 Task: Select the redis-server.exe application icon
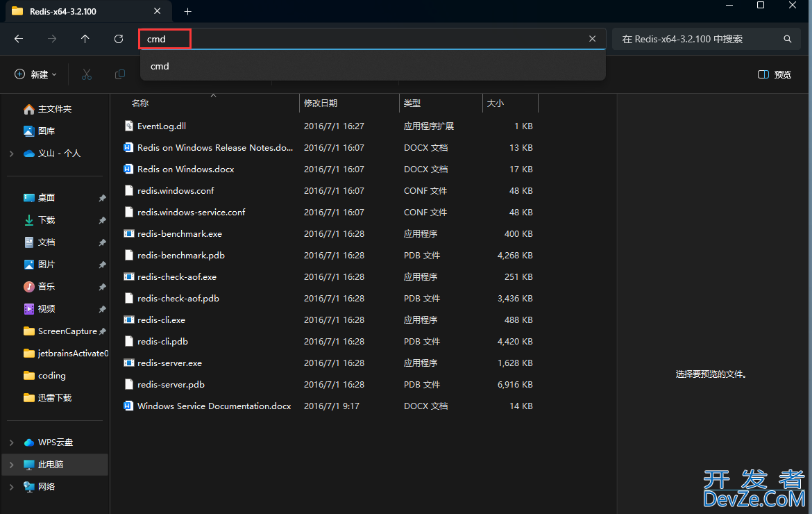pos(129,363)
